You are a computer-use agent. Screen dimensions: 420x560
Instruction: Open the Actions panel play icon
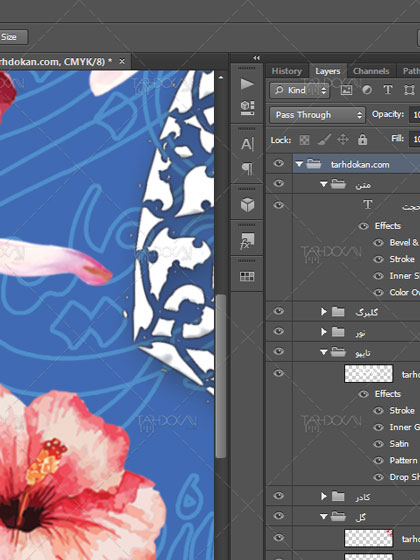247,84
